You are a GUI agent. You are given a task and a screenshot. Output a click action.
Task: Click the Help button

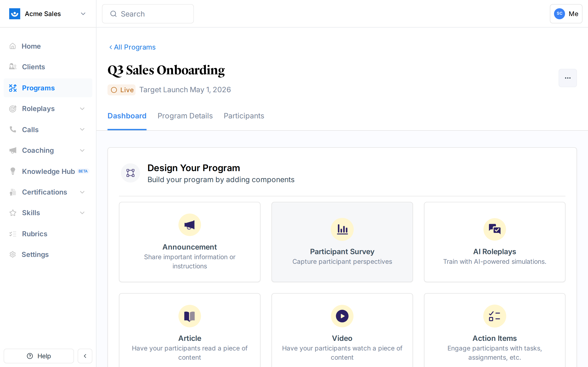tap(39, 356)
